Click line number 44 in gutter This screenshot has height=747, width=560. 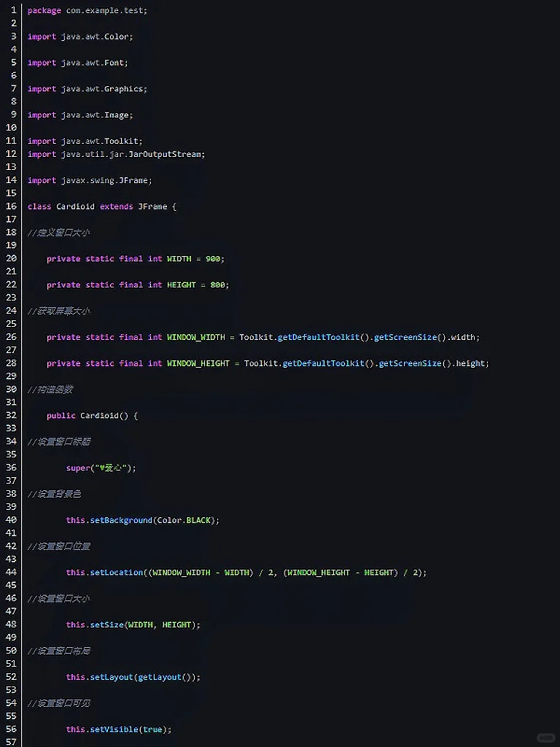click(12, 572)
